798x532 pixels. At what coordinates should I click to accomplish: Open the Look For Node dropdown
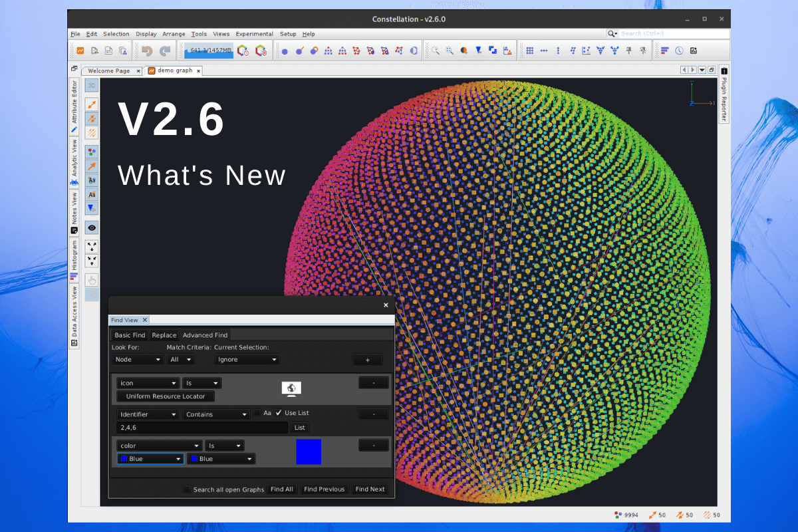[x=138, y=359]
